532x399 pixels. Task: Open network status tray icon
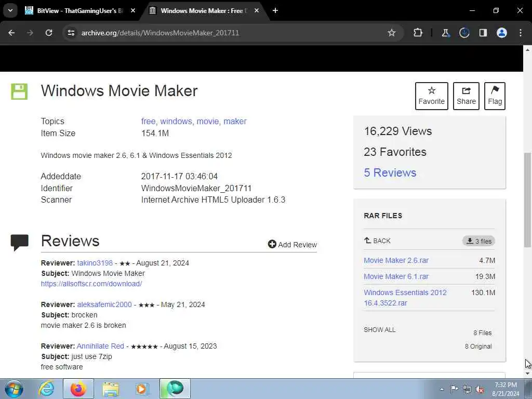(467, 389)
